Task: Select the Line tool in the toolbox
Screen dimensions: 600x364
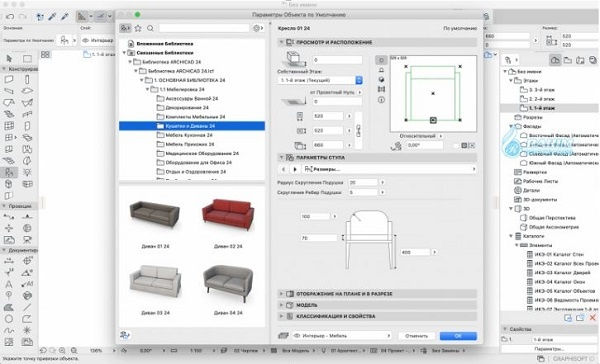Action: 27,307
